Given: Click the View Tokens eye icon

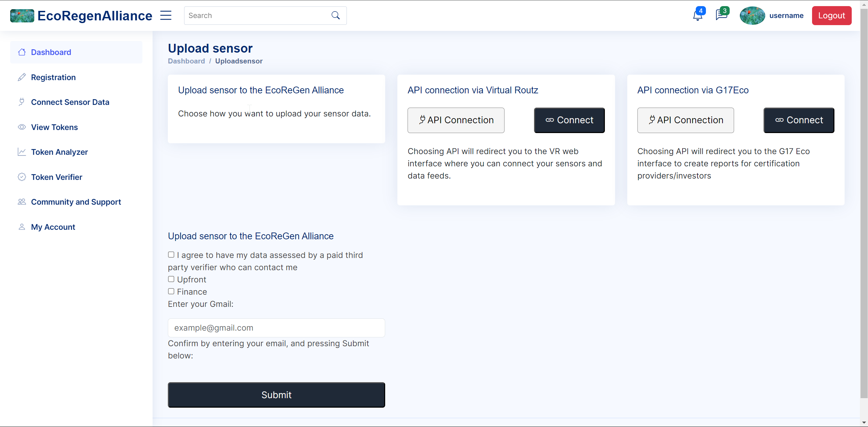Looking at the screenshot, I should click(22, 127).
